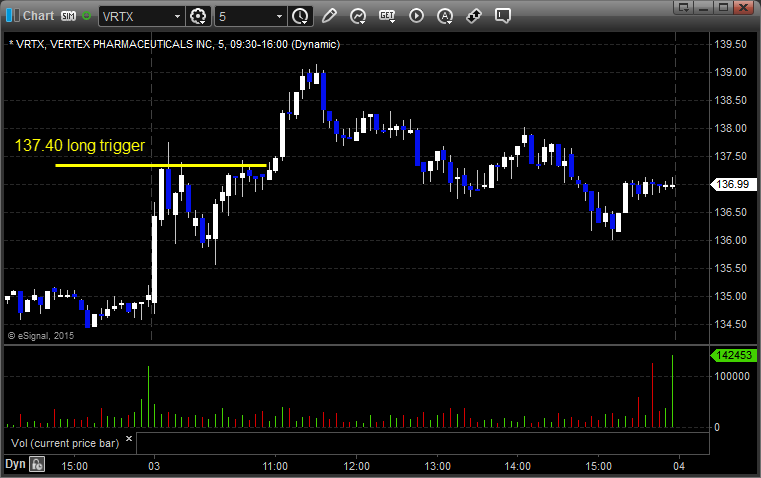Open the alerts A icon menu

(445, 16)
